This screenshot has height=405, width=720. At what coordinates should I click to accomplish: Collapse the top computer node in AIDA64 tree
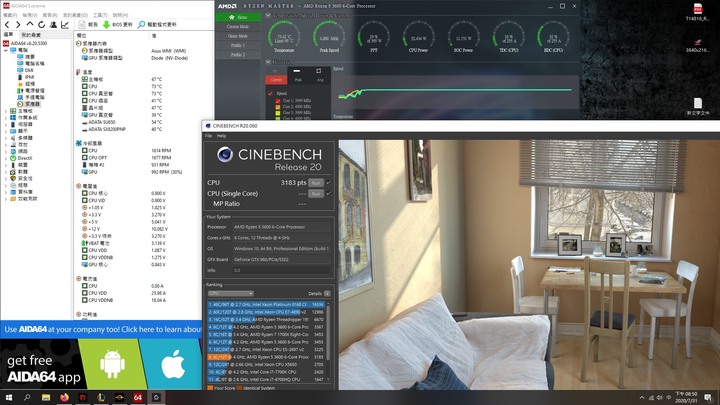(6, 50)
